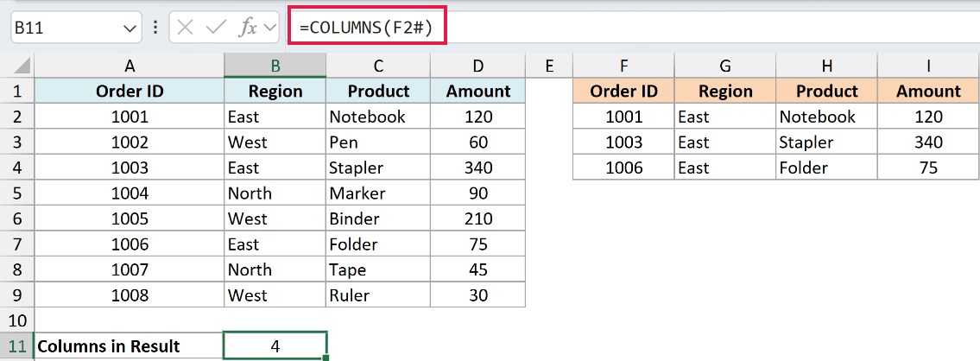Select Folder in the filtered result column H
This screenshot has height=361, width=980.
pos(827,168)
